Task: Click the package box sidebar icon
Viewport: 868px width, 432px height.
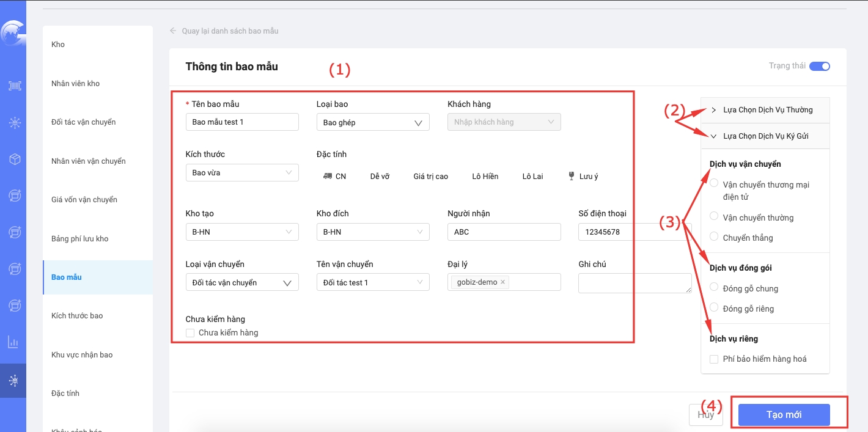Action: [14, 159]
